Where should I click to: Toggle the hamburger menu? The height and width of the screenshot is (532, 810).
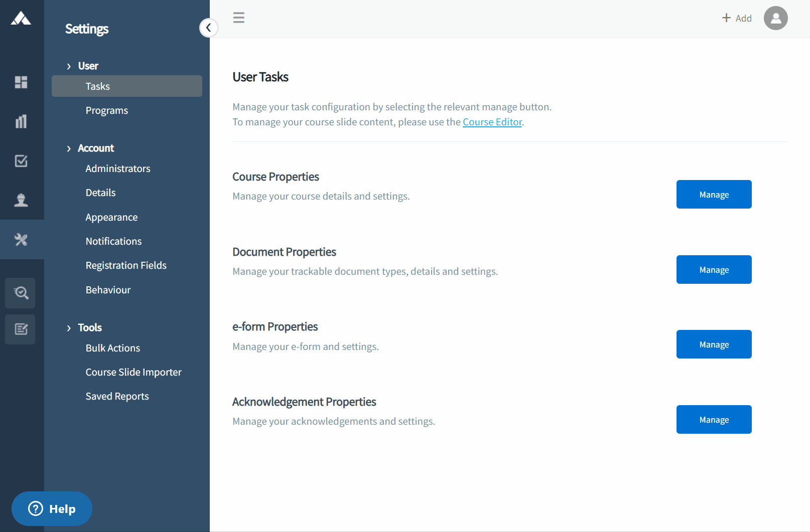(239, 18)
